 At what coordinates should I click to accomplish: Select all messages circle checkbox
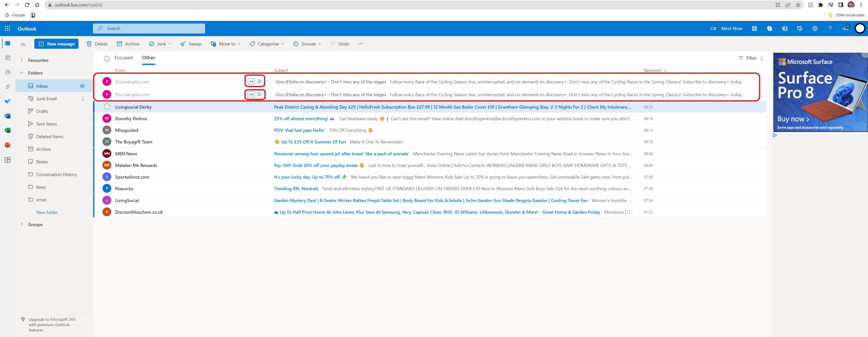pos(107,59)
